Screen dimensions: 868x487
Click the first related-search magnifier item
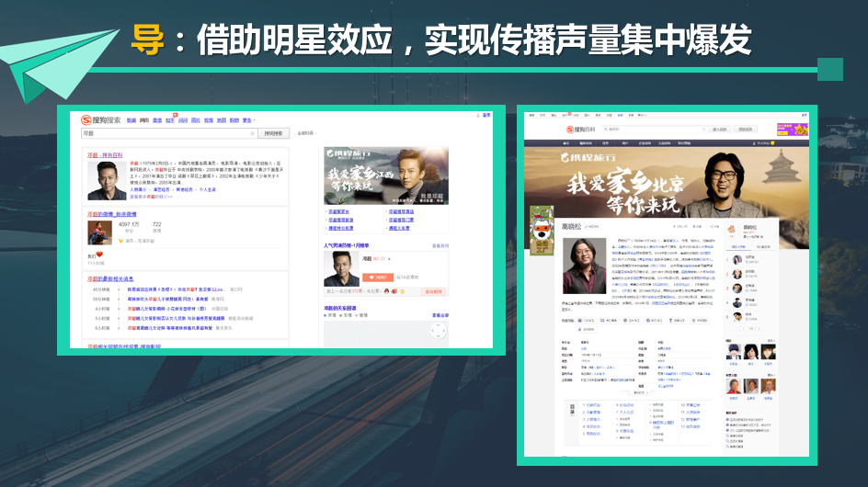(735, 436)
